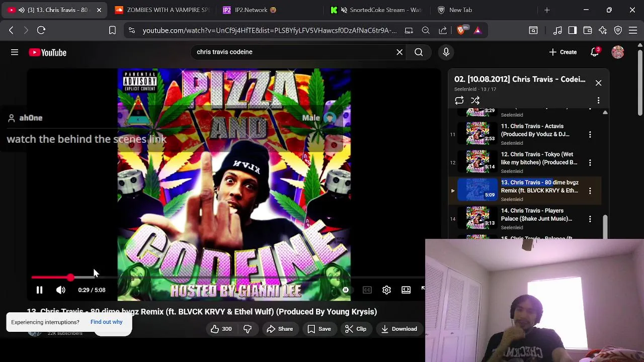Save the video to a playlist
644x362 pixels.
(319, 329)
